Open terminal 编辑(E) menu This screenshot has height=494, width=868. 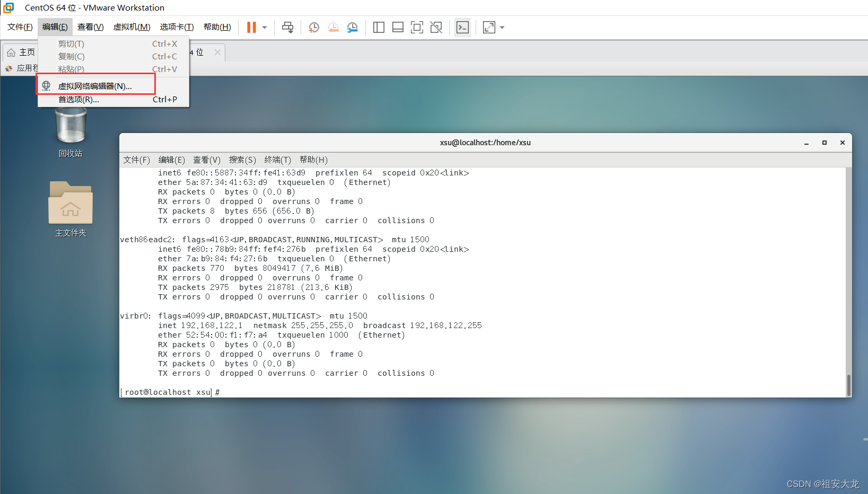pos(171,160)
